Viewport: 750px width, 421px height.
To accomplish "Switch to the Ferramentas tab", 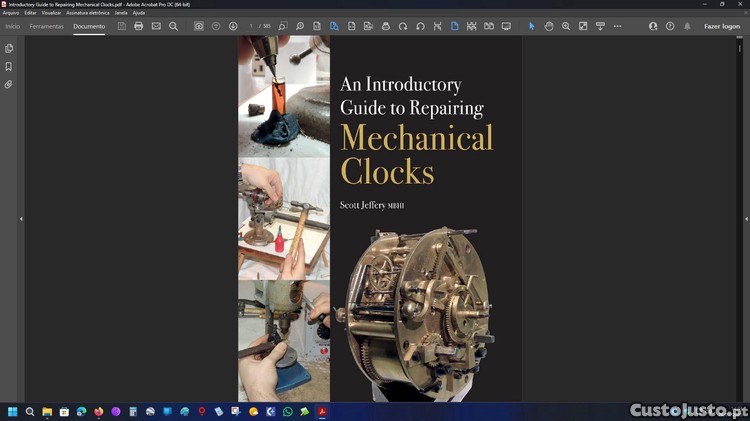I will point(47,26).
